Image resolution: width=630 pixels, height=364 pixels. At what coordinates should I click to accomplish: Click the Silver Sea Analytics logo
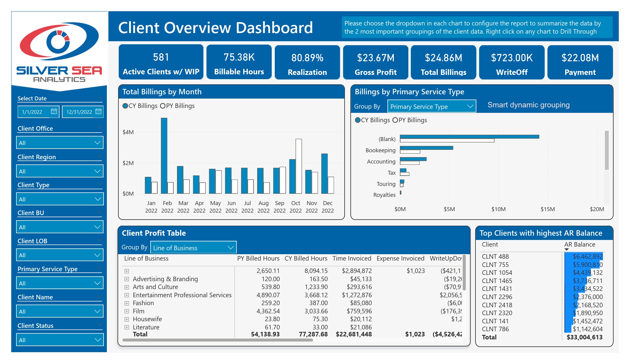tap(59, 52)
